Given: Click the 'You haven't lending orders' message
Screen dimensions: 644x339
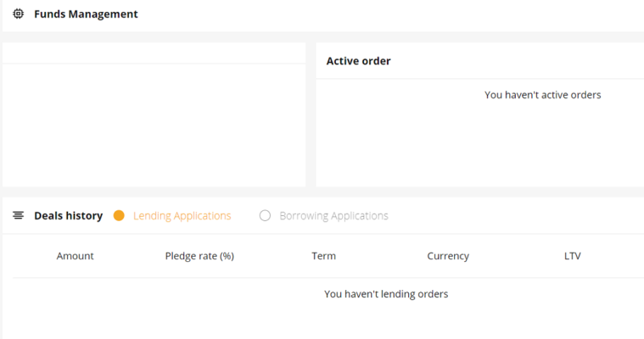Looking at the screenshot, I should [x=386, y=294].
